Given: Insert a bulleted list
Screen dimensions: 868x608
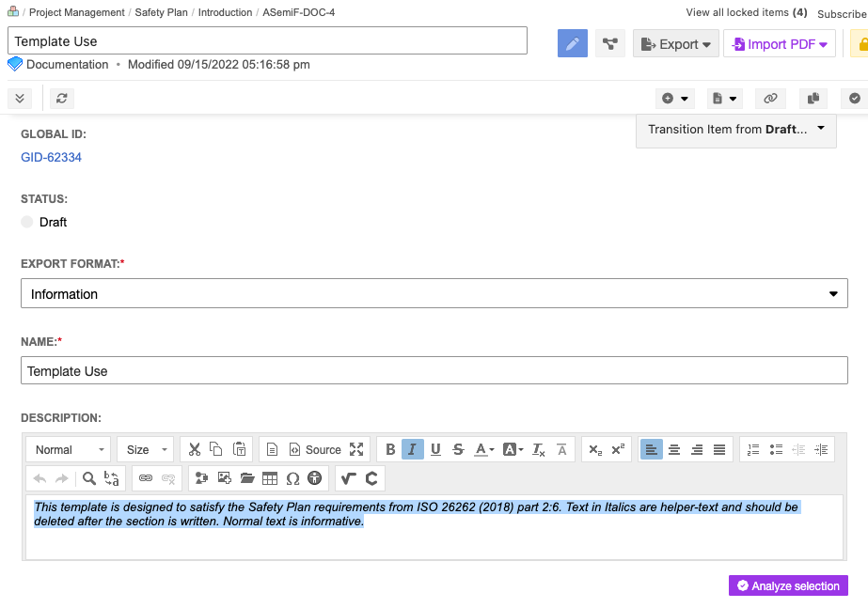Looking at the screenshot, I should pyautogui.click(x=776, y=450).
